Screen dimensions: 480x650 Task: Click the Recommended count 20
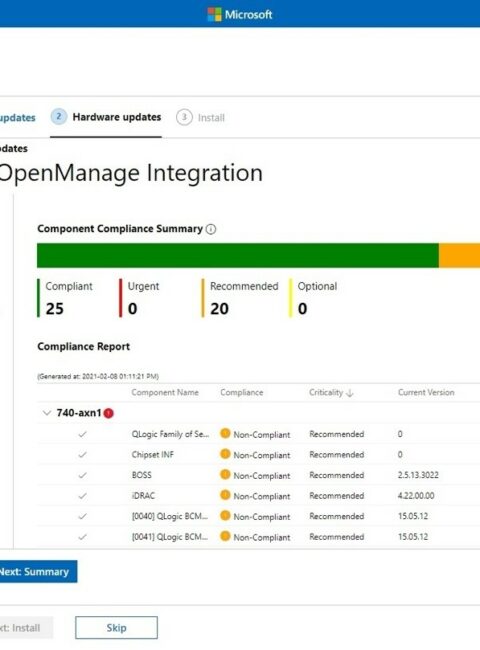(x=219, y=309)
